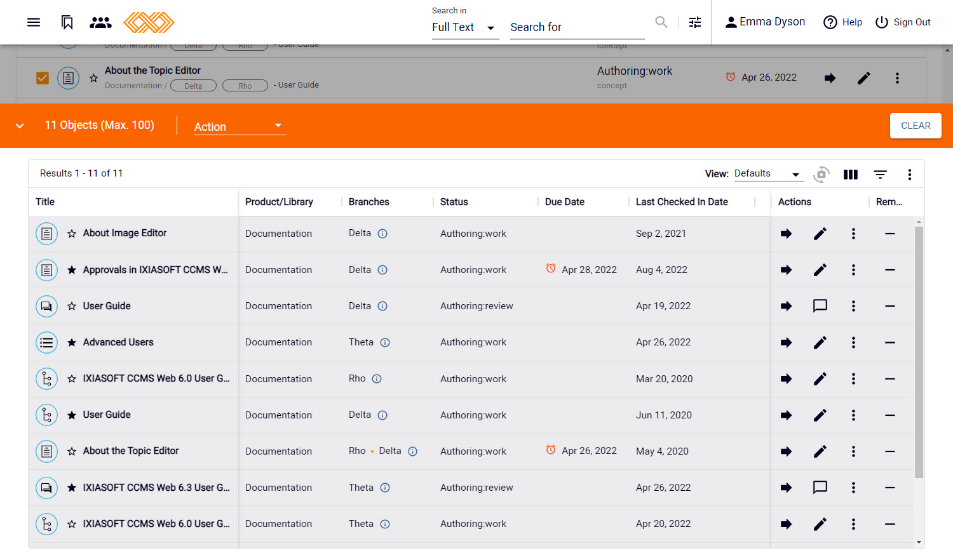Sort by Status column header
The width and height of the screenshot is (953, 560).
(x=454, y=202)
